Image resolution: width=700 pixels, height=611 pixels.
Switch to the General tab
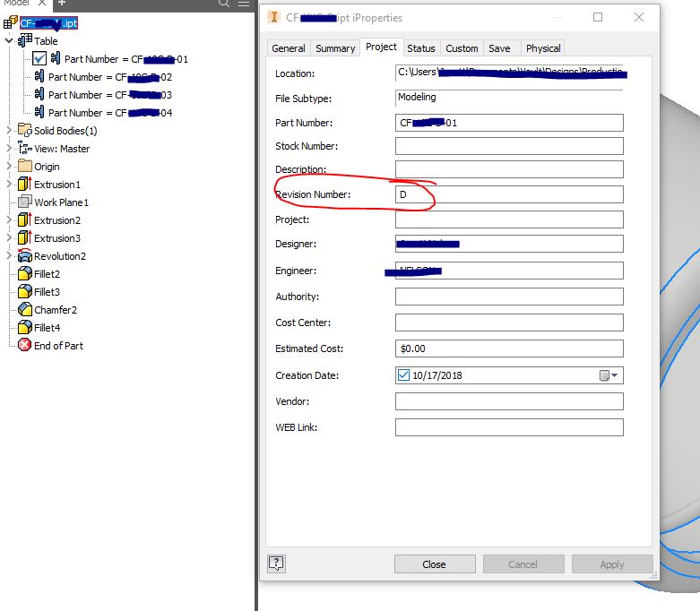coord(289,48)
